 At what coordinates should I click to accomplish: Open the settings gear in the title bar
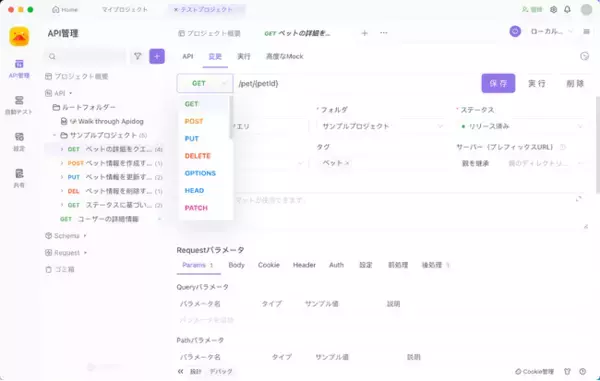pyautogui.click(x=553, y=10)
